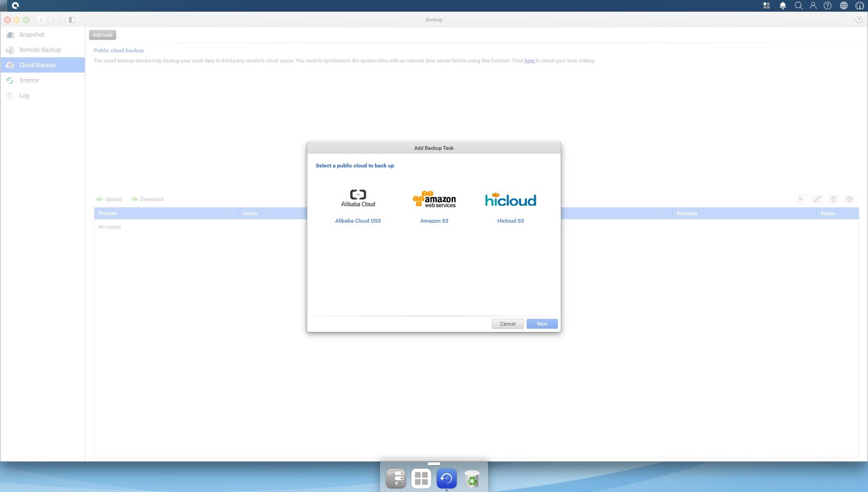This screenshot has height=492, width=868.
Task: Open the dashboard icon at top right
Action: click(860, 6)
